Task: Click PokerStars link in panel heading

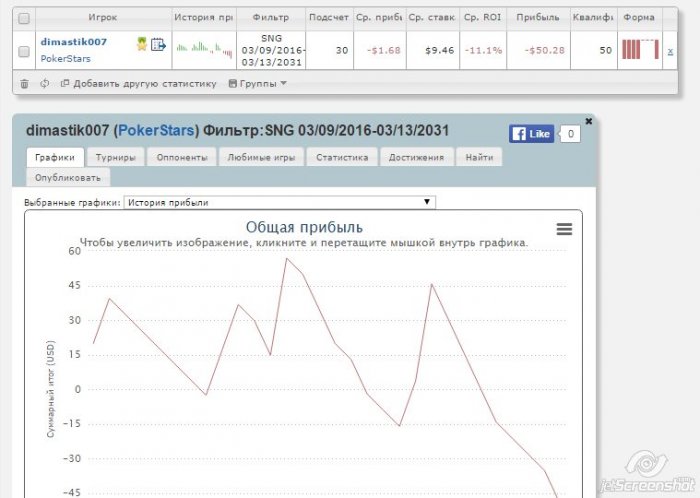Action: 156,130
